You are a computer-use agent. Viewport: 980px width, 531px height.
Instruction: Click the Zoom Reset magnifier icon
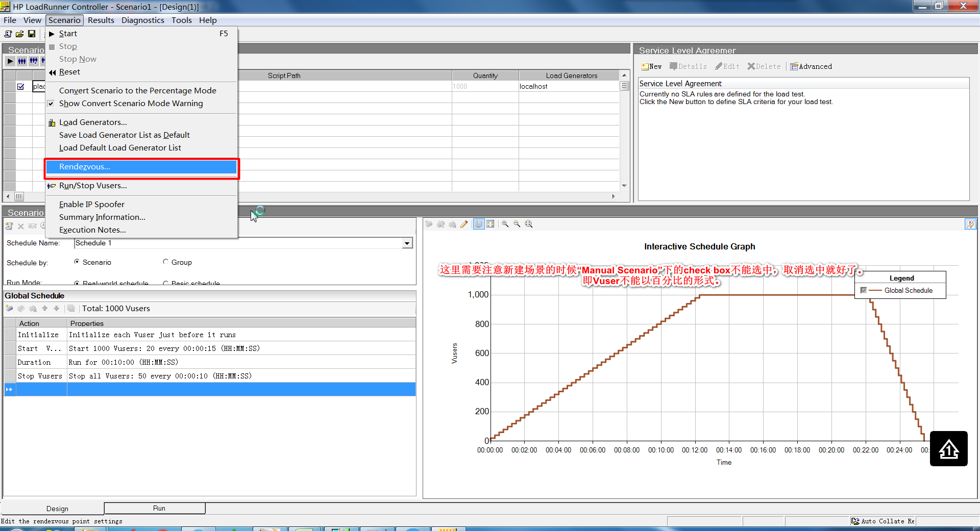click(529, 224)
